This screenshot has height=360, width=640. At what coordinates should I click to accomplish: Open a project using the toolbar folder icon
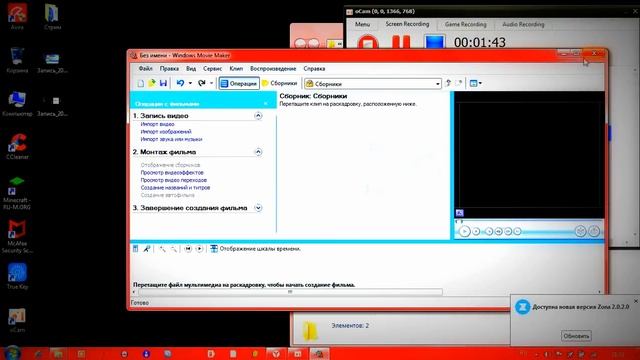[x=152, y=83]
